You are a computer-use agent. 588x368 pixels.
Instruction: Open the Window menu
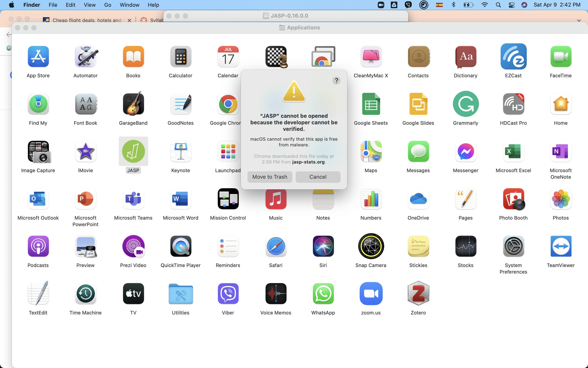129,5
